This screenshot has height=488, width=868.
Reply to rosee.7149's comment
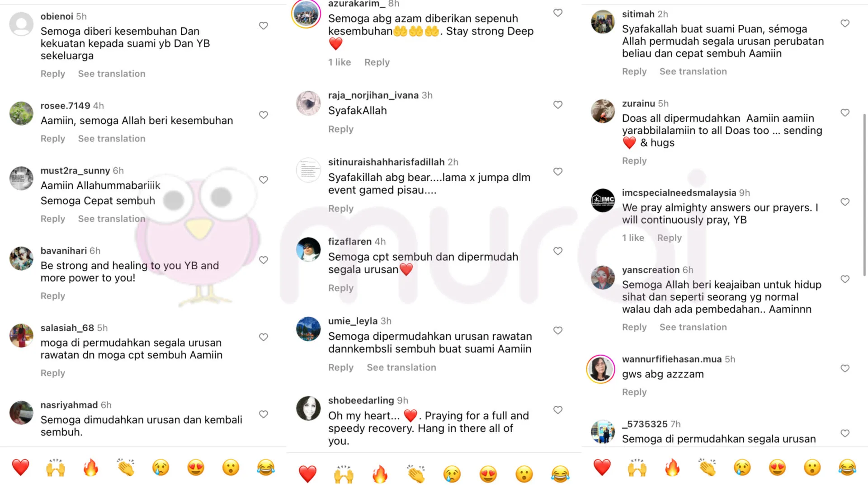click(53, 139)
